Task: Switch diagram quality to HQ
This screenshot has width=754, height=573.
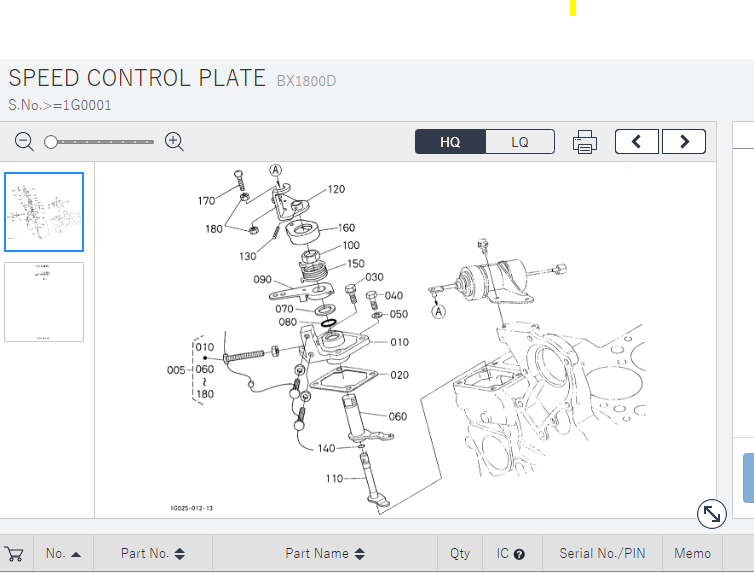Action: 450,142
